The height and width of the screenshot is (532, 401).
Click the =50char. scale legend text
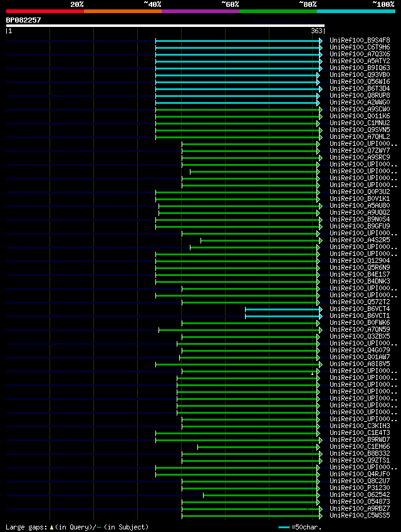click(306, 527)
